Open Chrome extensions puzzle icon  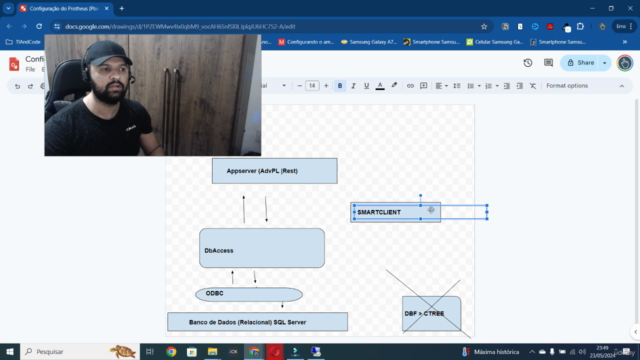(x=580, y=27)
